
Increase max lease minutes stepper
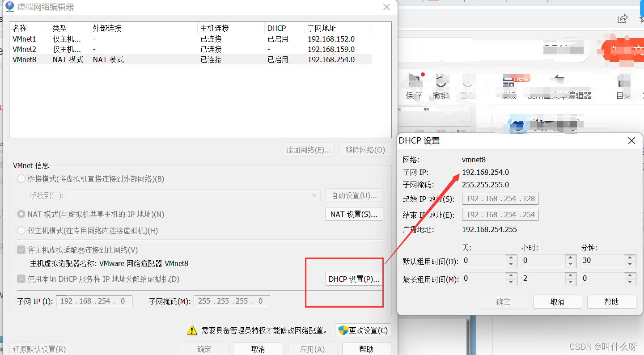(x=630, y=275)
